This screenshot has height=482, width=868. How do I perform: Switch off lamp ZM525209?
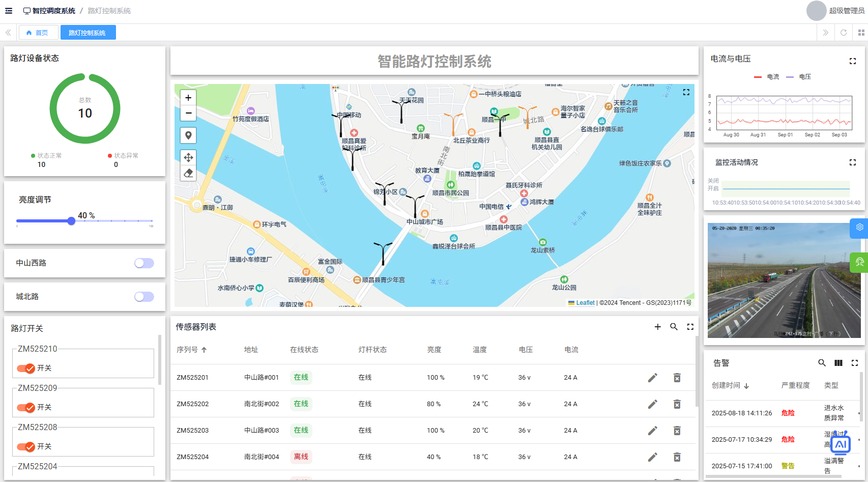[x=26, y=407]
